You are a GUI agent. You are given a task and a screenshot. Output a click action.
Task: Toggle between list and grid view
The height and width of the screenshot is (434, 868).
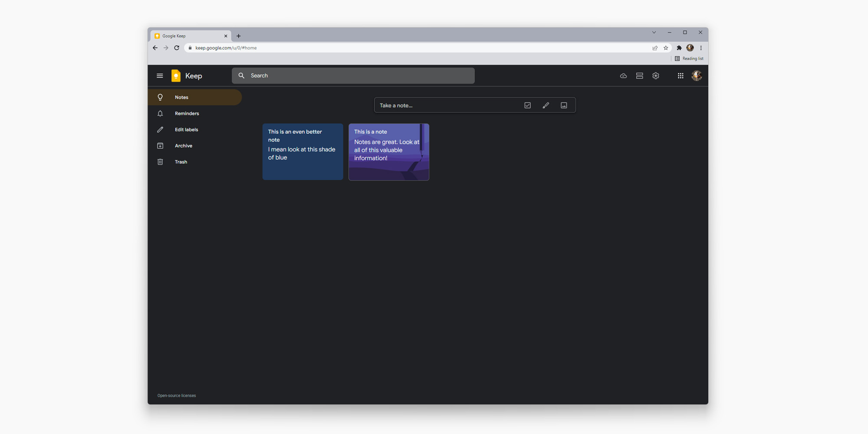(x=639, y=76)
